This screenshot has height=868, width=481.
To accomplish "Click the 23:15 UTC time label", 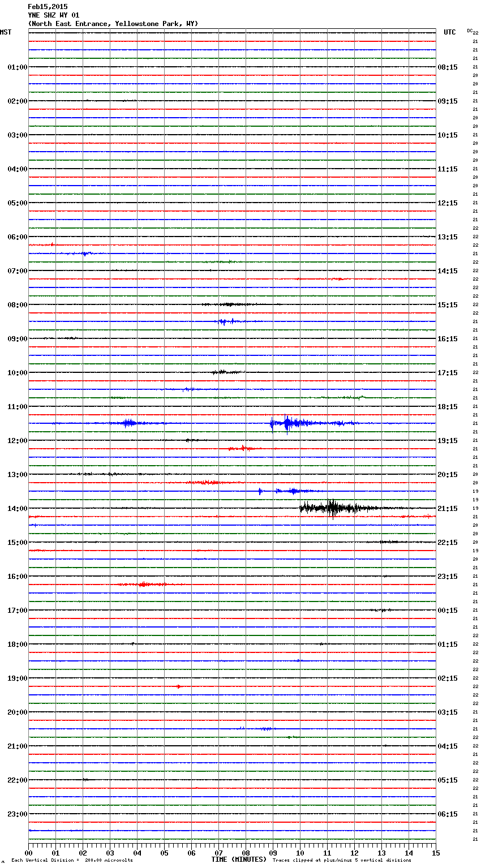I will (448, 577).
